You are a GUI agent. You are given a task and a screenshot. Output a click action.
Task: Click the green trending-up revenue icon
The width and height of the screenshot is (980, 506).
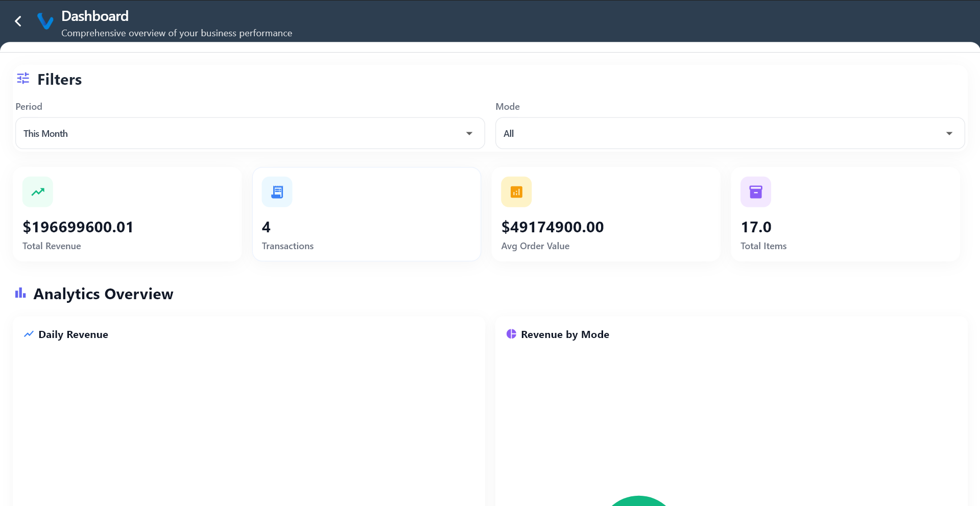tap(38, 192)
